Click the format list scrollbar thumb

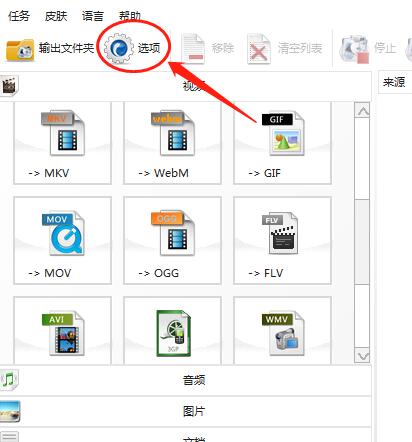click(x=362, y=242)
